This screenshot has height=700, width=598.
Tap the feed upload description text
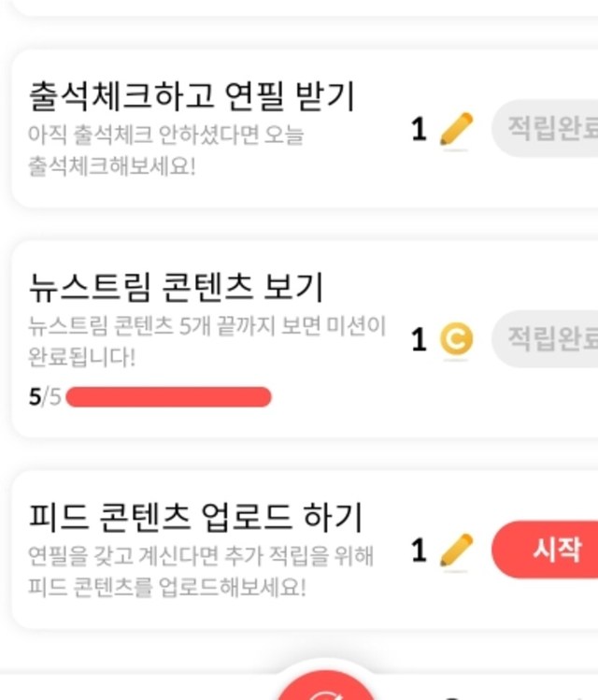pos(201,572)
